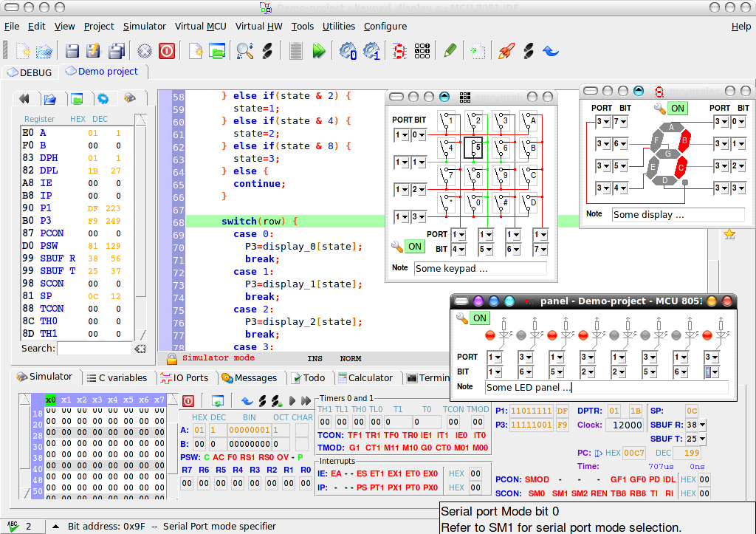Click the magnifier find icon in toolbar

[x=244, y=51]
